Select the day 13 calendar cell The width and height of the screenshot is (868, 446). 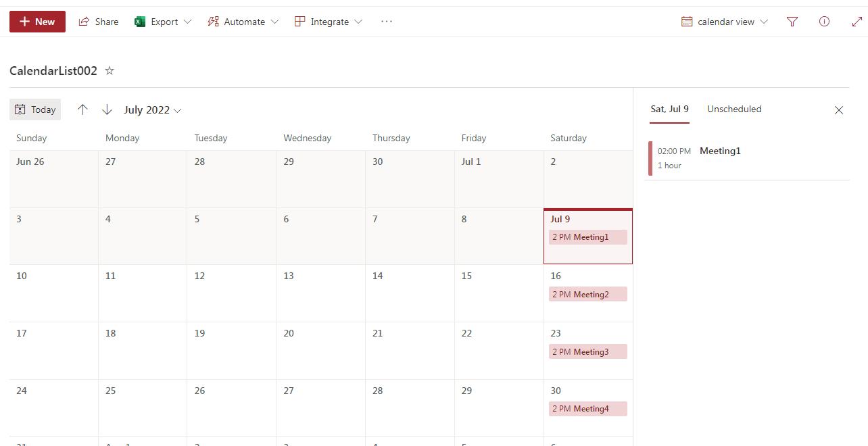pos(321,293)
